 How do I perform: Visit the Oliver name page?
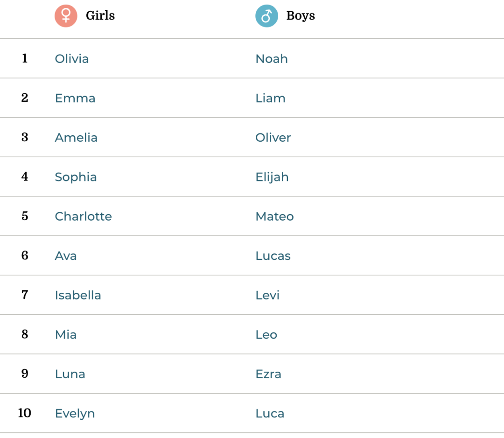point(273,138)
